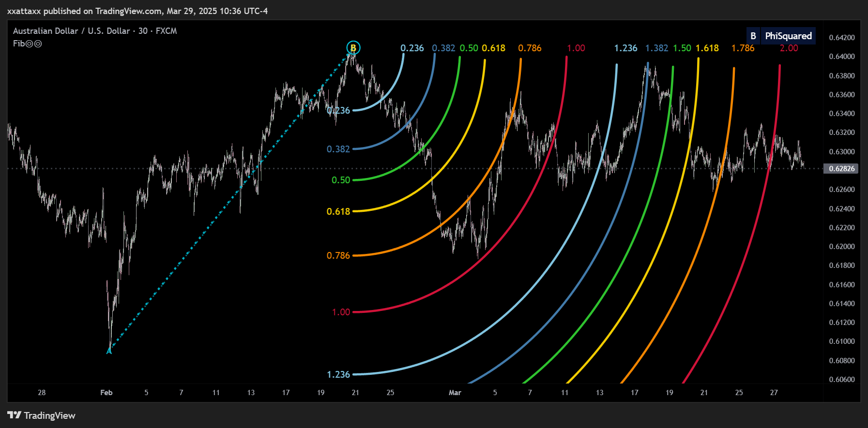The height and width of the screenshot is (428, 868).
Task: Click the 1.50 arc label
Action: (682, 48)
